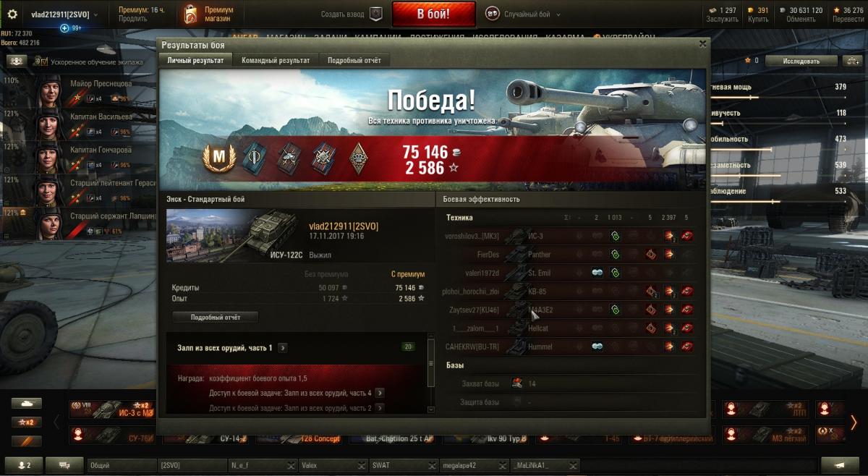The height and width of the screenshot is (476, 868).
Task: Open the settings gear menu
Action: coord(12,14)
